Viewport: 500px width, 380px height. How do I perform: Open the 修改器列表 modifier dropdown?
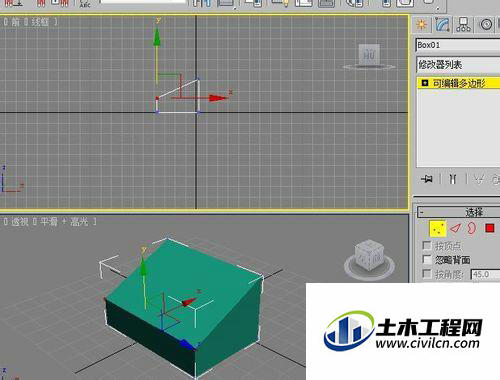point(458,64)
